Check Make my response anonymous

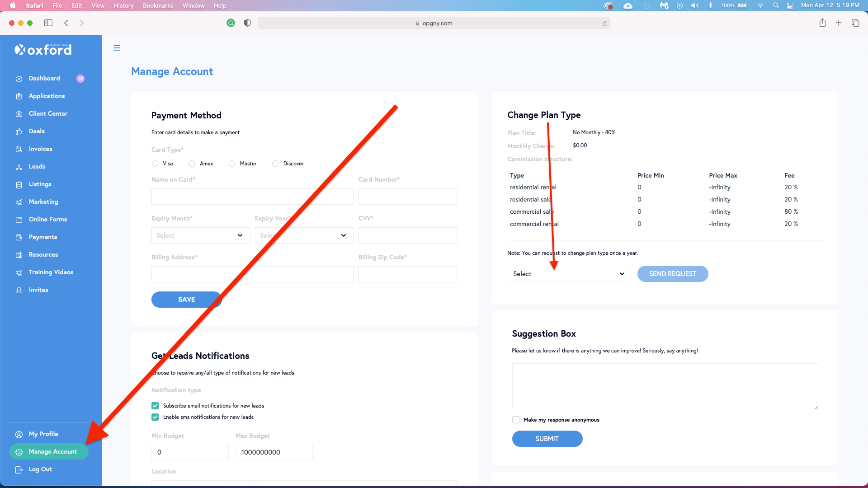[x=516, y=420]
